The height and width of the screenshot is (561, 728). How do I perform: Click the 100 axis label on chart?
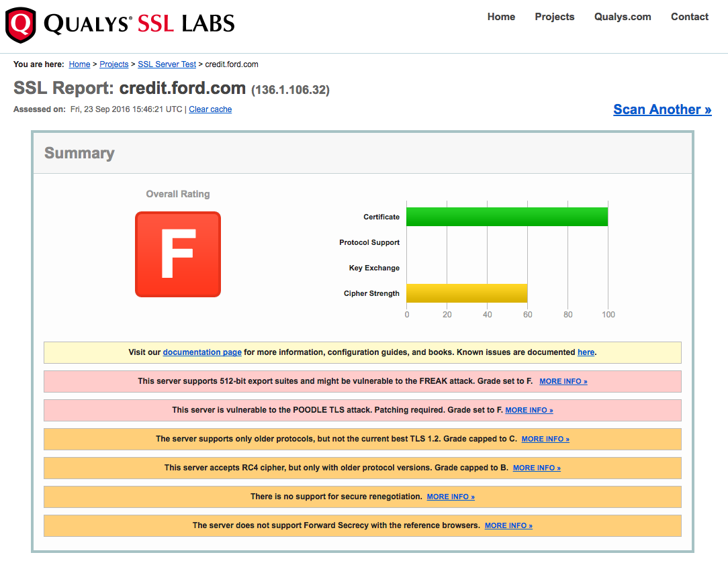608,315
